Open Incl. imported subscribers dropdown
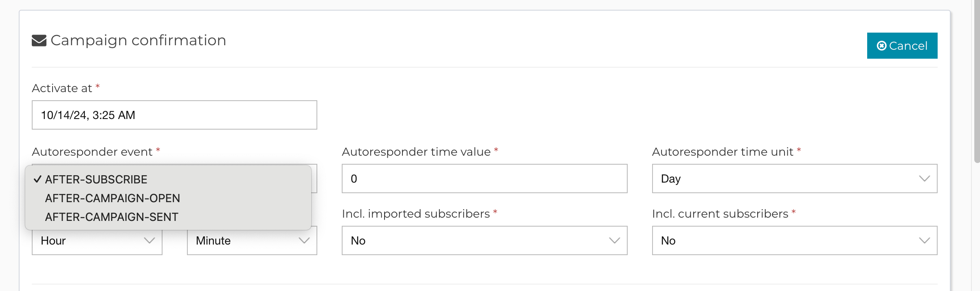980x291 pixels. point(484,240)
